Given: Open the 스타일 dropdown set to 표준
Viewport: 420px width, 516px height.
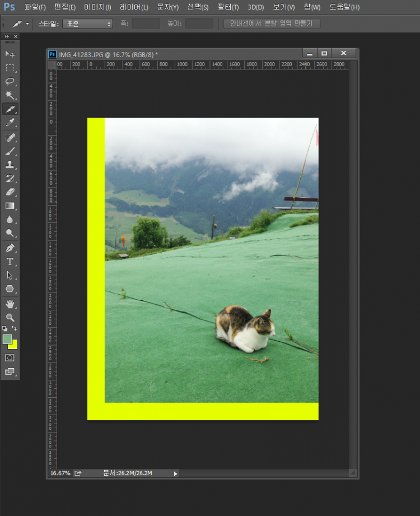Looking at the screenshot, I should [x=87, y=24].
